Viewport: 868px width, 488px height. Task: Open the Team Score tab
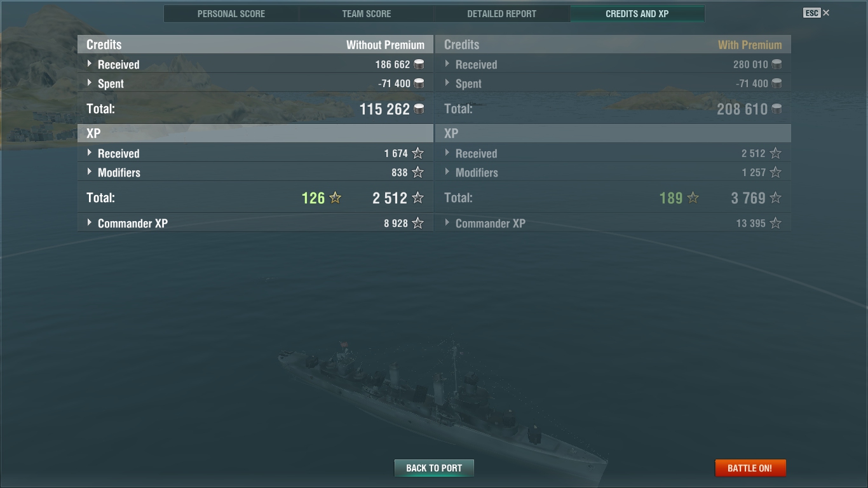367,13
